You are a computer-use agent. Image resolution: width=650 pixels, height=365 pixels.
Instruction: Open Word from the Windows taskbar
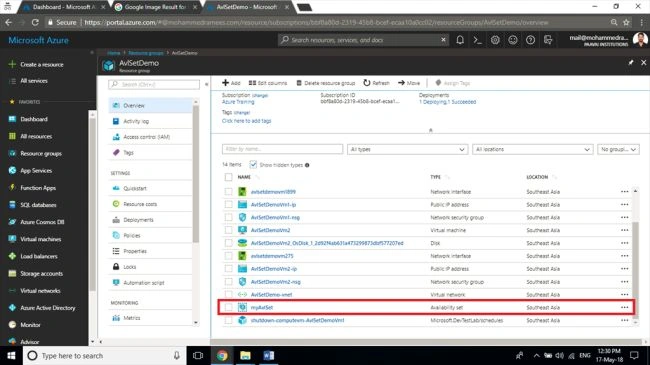point(269,355)
